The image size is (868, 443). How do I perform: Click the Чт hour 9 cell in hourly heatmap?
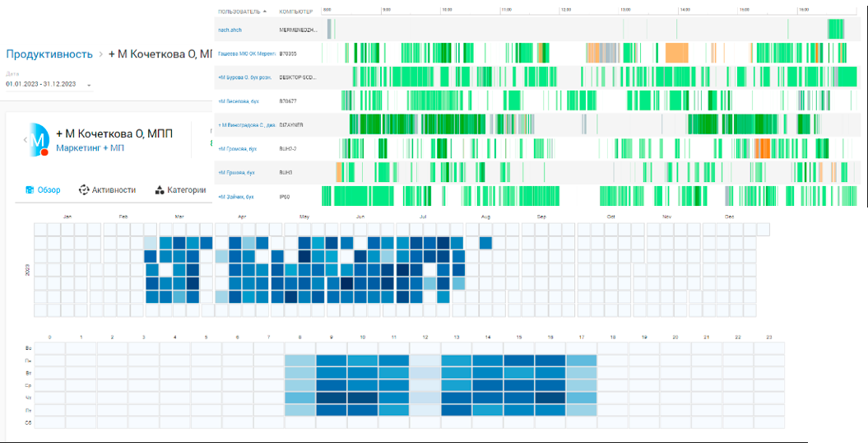[332, 398]
